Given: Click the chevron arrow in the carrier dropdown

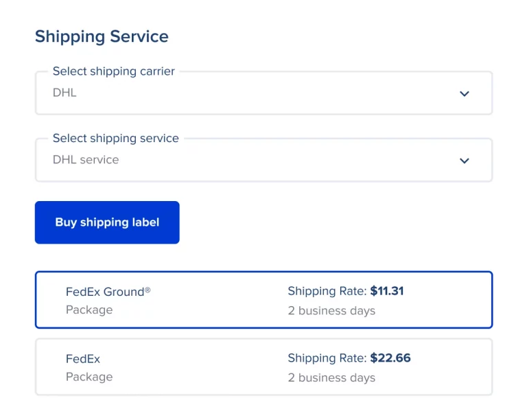Looking at the screenshot, I should 465,93.
